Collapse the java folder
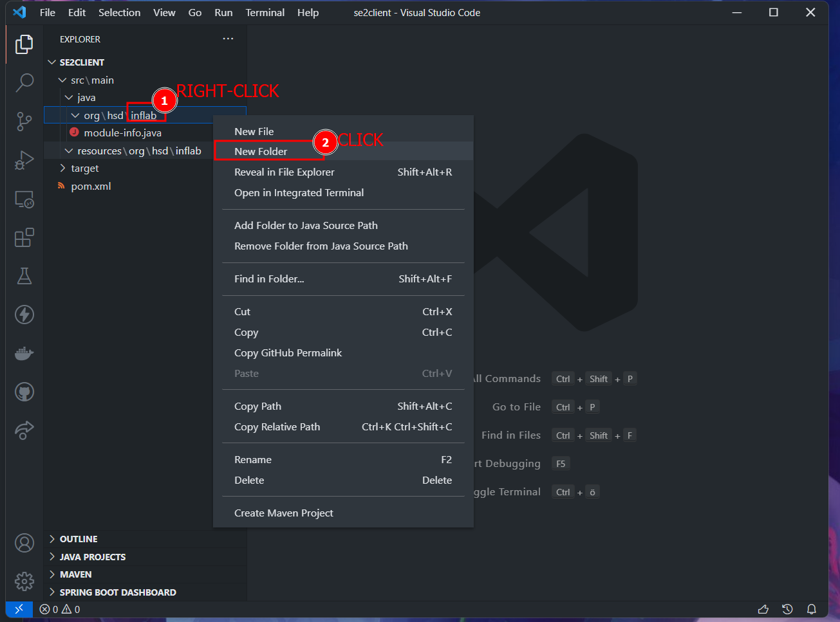Viewport: 840px width, 622px height. [x=69, y=98]
